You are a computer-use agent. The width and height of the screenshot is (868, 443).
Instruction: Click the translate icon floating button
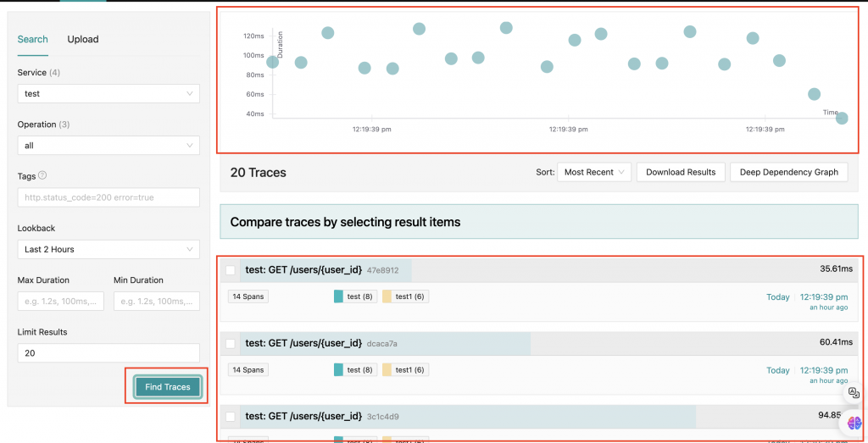click(854, 393)
